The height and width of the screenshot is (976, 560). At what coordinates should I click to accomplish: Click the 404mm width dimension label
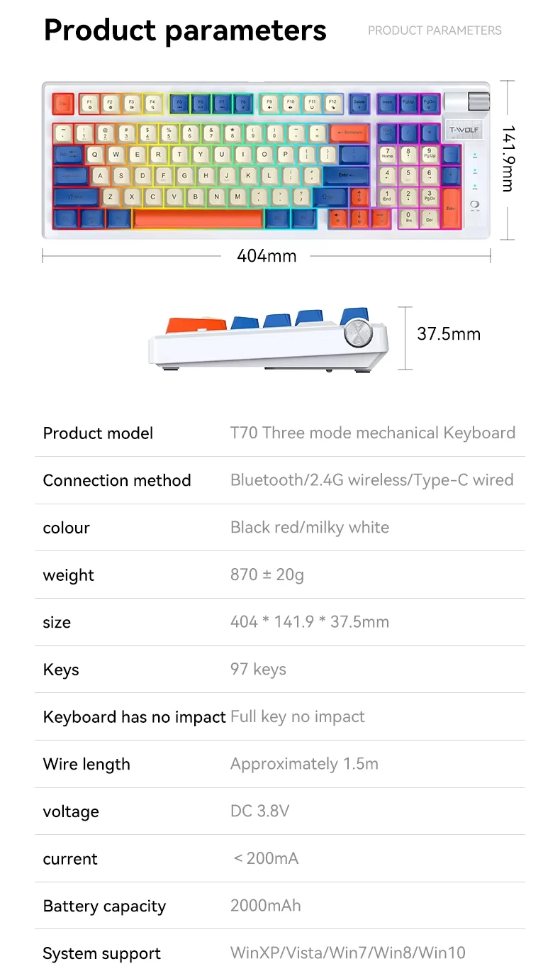(x=267, y=256)
